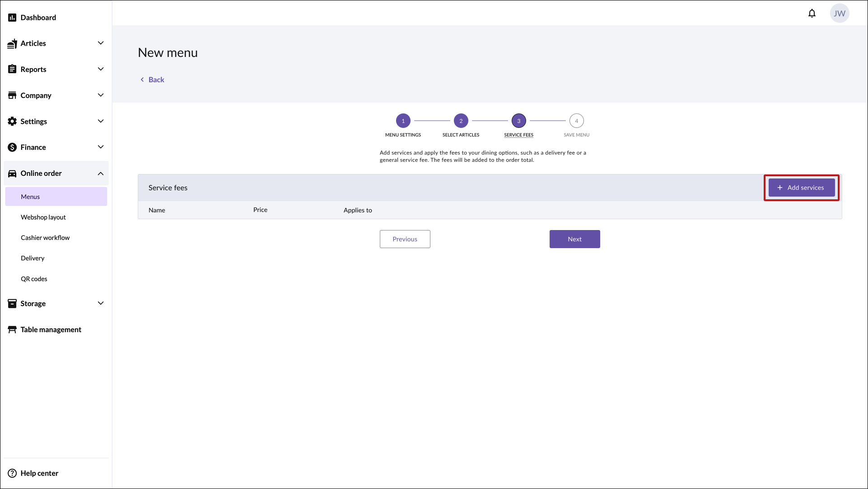The width and height of the screenshot is (868, 489).
Task: Click the Dashboard chart icon
Action: 12,18
